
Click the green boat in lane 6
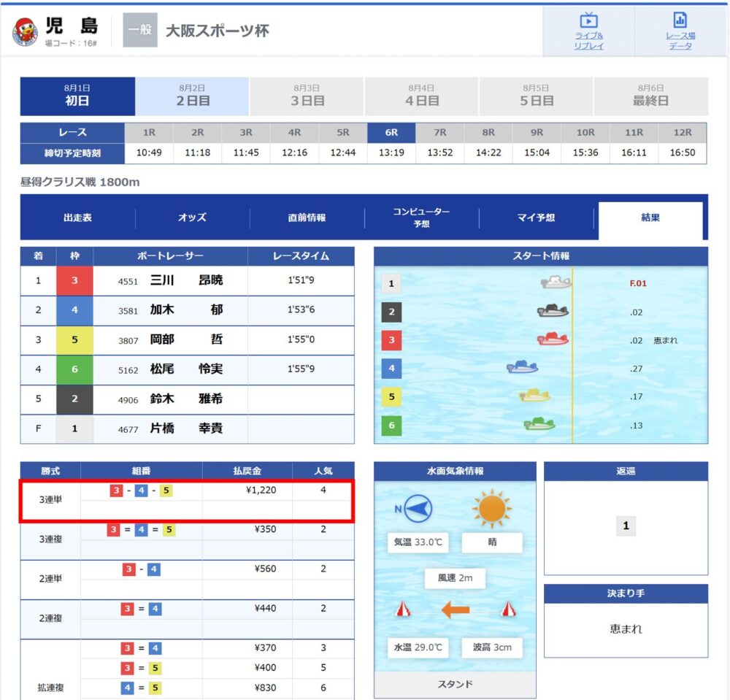click(539, 424)
